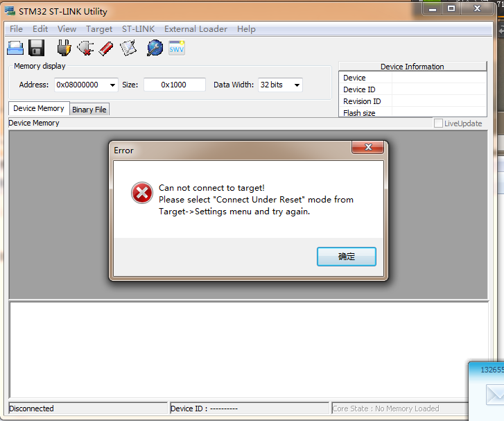
Task: Open the ST-LINK menu
Action: pyautogui.click(x=138, y=29)
